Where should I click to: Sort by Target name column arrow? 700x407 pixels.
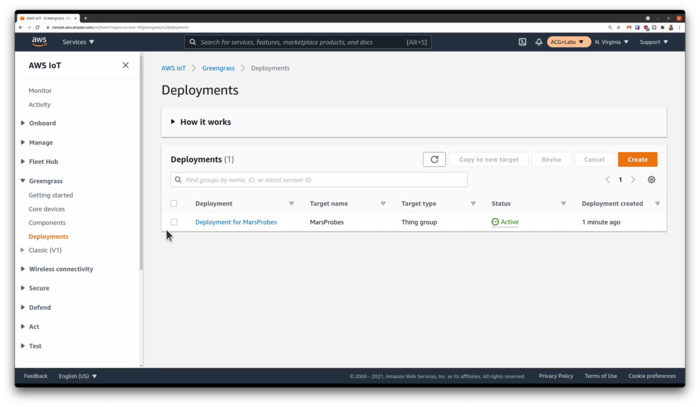tap(383, 204)
